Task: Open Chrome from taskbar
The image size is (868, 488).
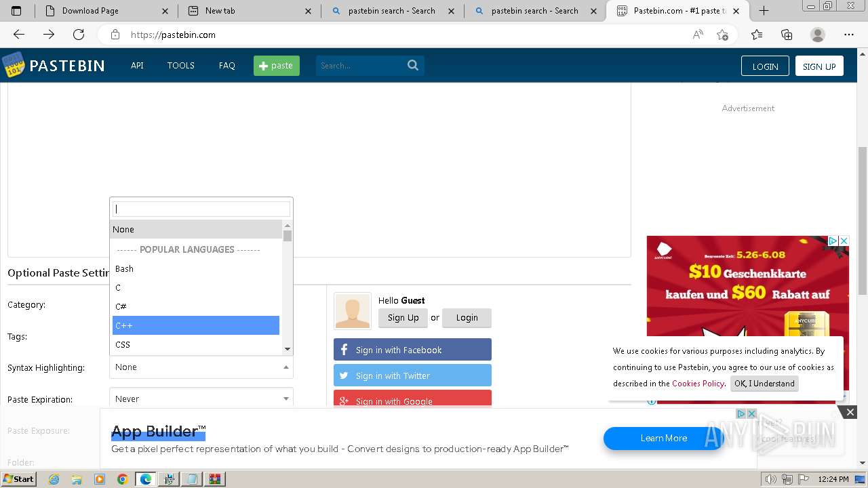Action: coord(123,479)
